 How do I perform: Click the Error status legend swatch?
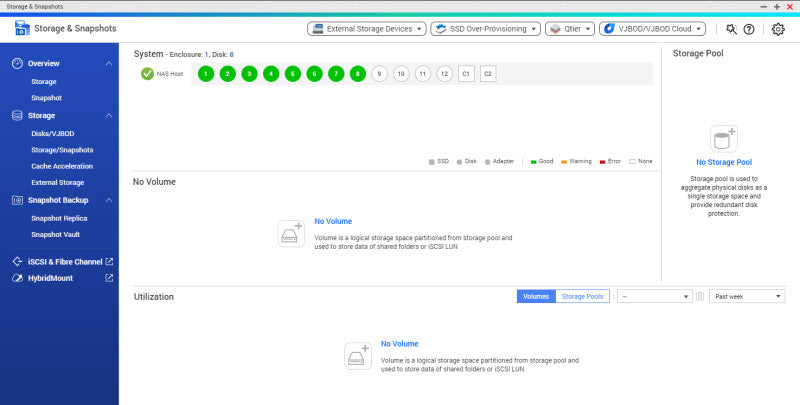[603, 162]
